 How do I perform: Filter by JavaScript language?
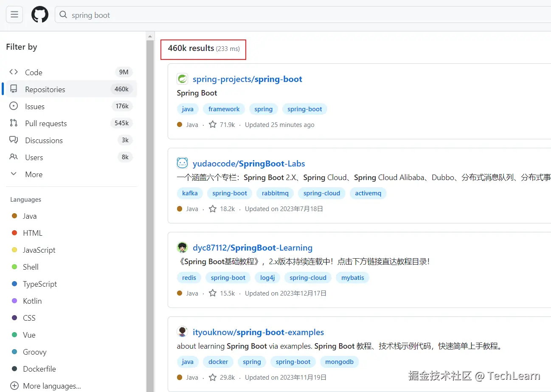pyautogui.click(x=39, y=250)
